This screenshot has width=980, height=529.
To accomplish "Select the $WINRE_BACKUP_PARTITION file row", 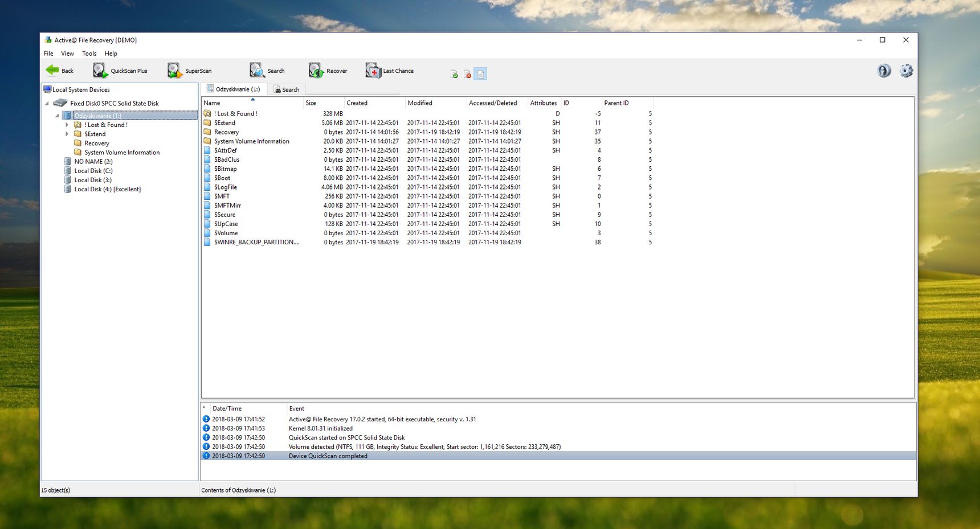I will [427, 242].
